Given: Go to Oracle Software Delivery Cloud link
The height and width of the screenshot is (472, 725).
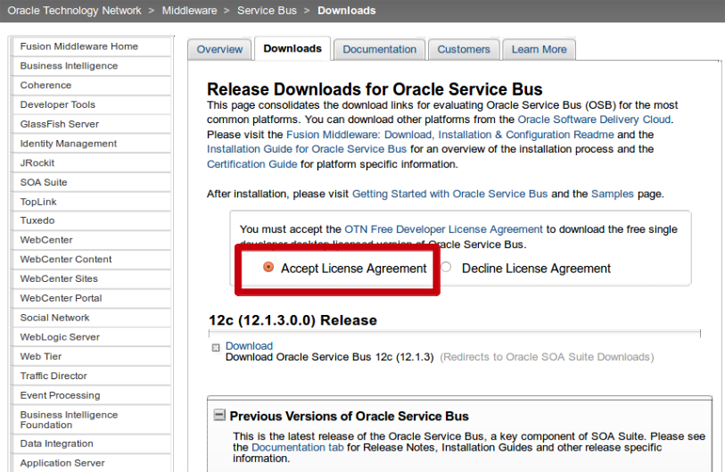Looking at the screenshot, I should click(594, 119).
